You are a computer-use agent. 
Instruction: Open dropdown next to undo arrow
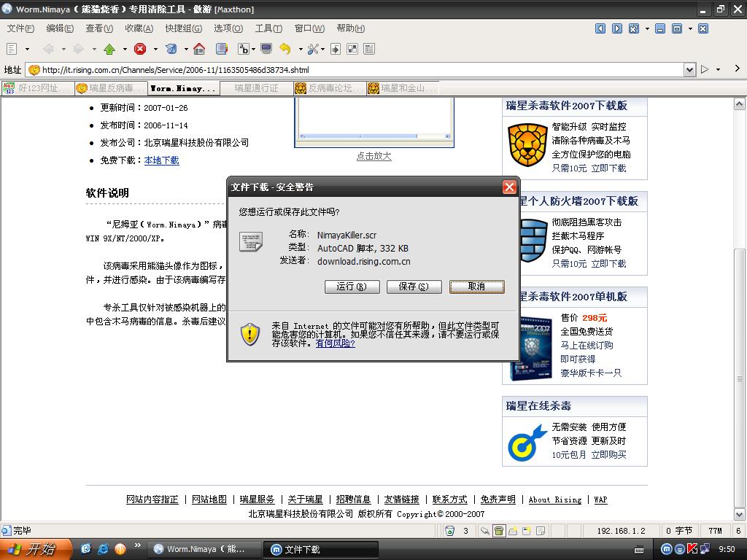301,49
